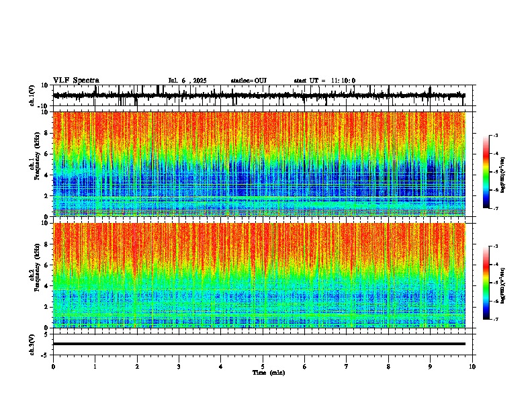Viewport: 532px width, 411px height.
Task: Click ch.2 spectrogram frequency tick "8"
Action: pos(46,244)
